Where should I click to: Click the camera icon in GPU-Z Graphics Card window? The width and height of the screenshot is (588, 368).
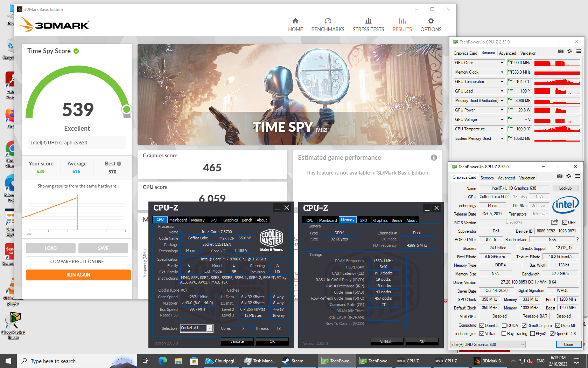click(x=560, y=176)
